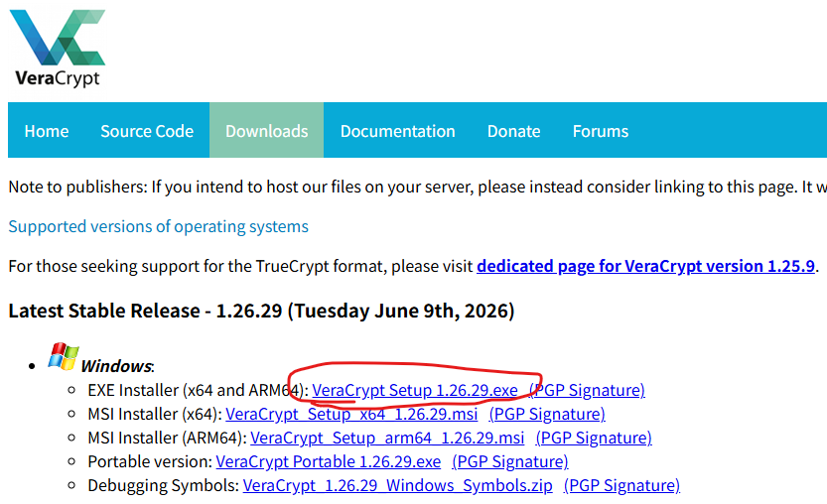Open PGP Signature for Debugging Symbols

coord(621,485)
